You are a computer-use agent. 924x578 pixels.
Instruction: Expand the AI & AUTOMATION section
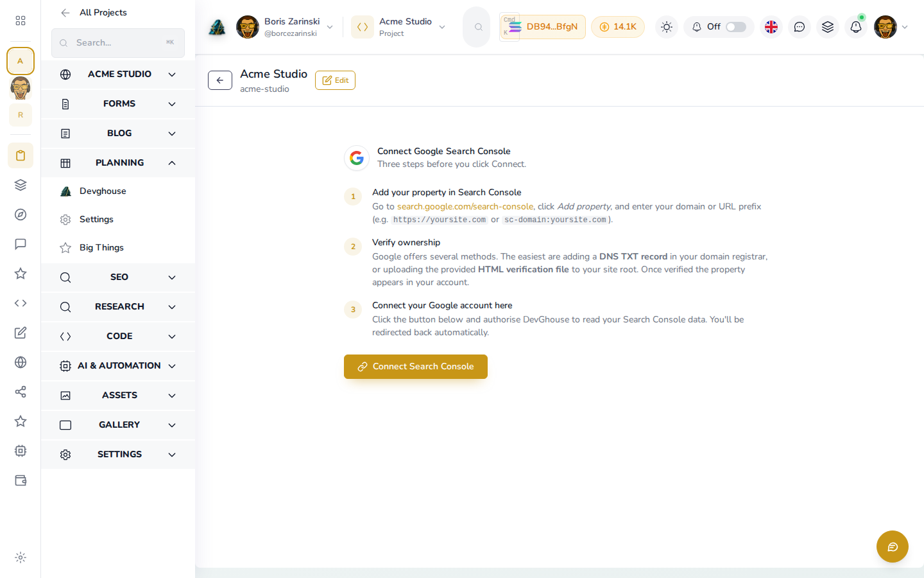(x=118, y=366)
